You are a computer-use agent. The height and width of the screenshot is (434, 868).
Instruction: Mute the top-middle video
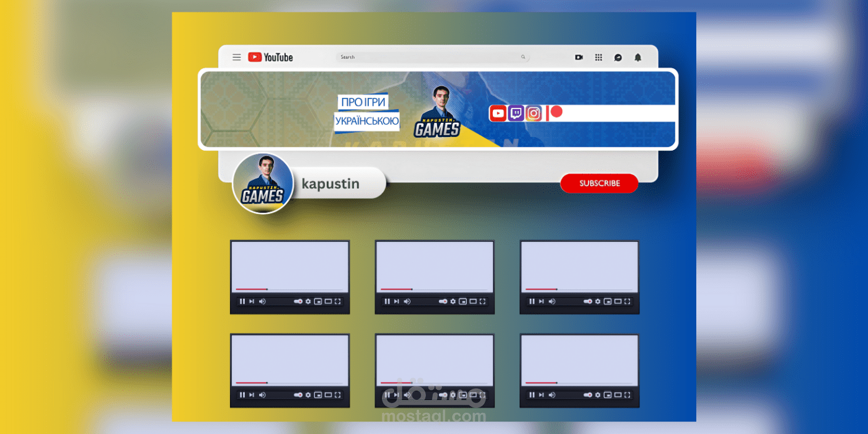(x=407, y=301)
